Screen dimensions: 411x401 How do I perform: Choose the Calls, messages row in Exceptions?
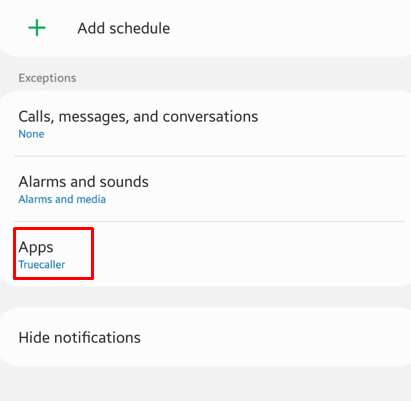coord(205,123)
